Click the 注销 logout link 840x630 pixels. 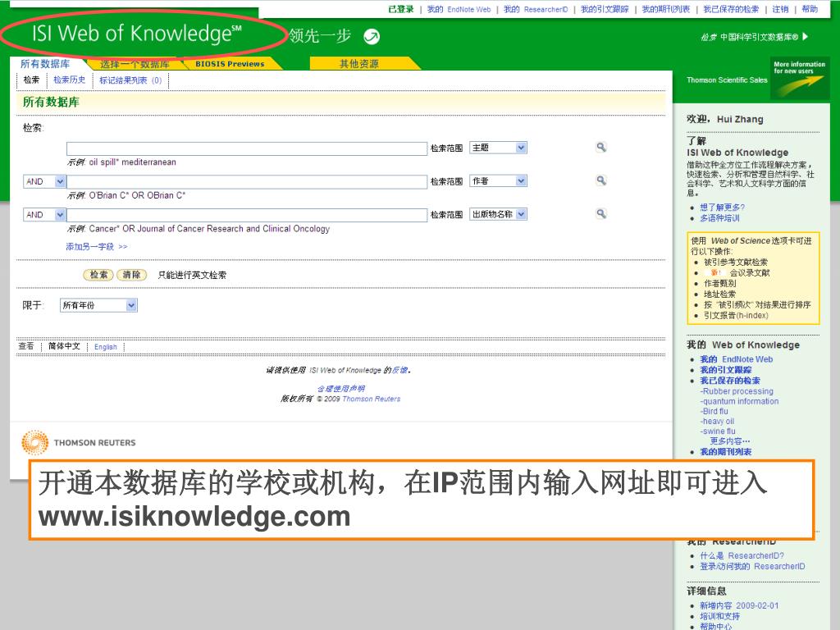[780, 9]
